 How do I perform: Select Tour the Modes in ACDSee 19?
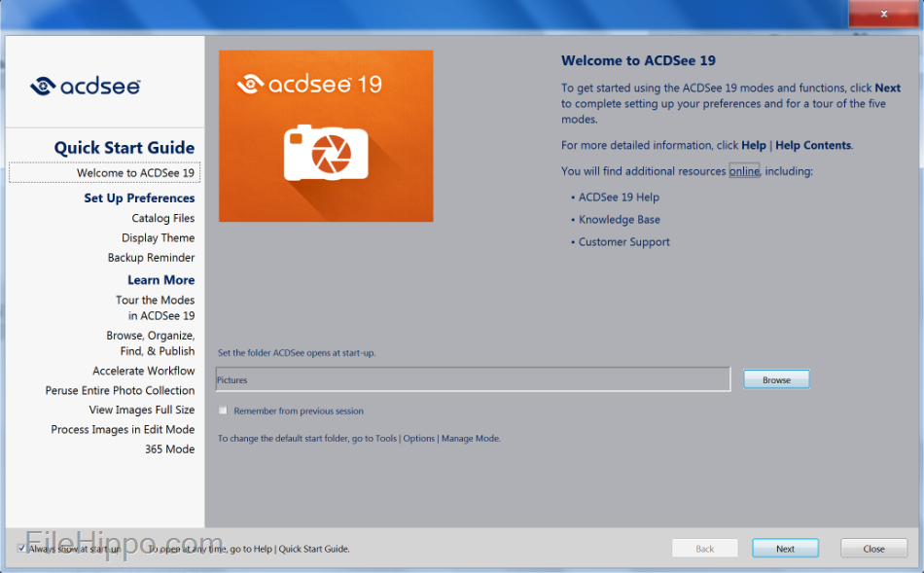[156, 307]
